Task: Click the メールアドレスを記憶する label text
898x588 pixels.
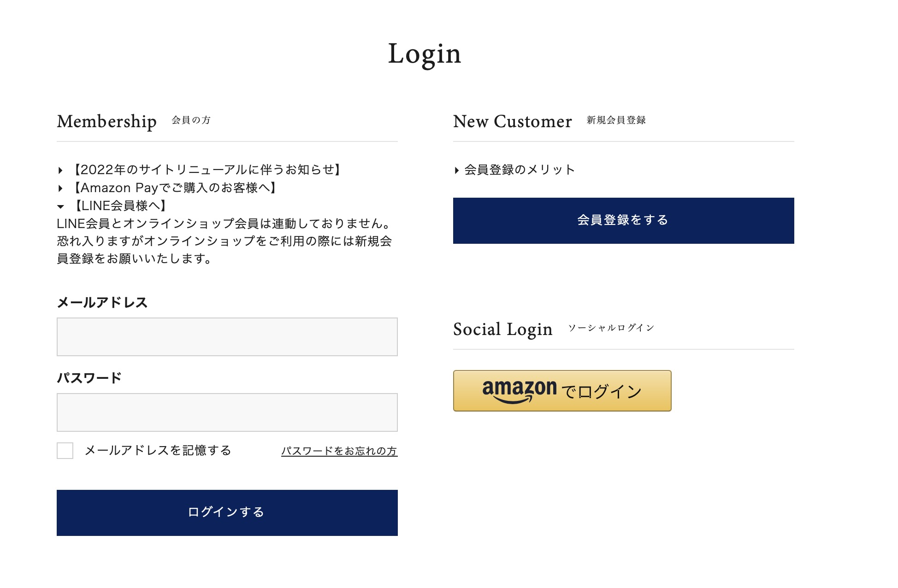Action: [158, 451]
